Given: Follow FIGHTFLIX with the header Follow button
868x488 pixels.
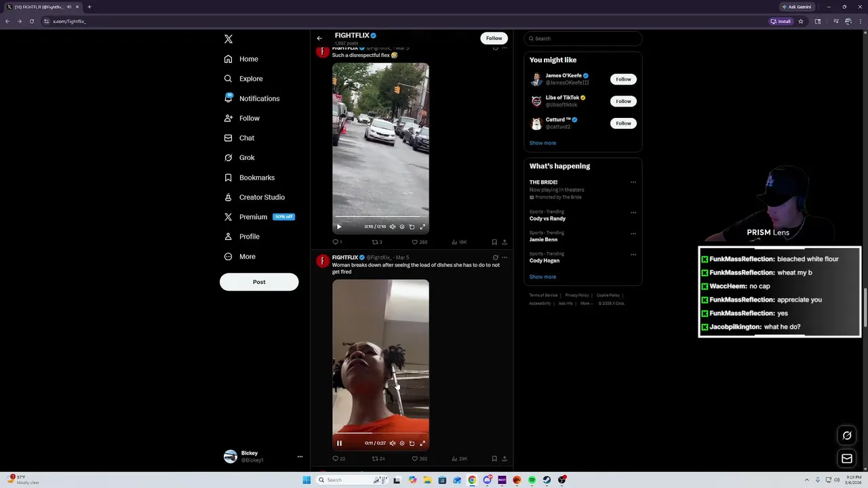Looking at the screenshot, I should point(494,38).
